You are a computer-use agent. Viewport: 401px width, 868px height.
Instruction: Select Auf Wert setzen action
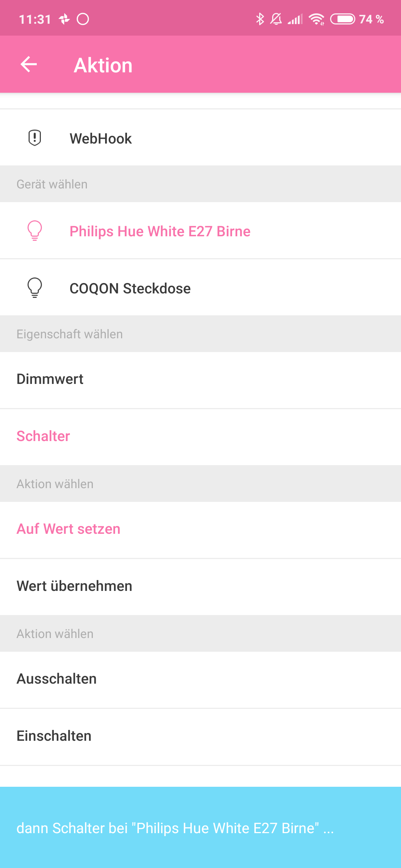[x=69, y=529]
